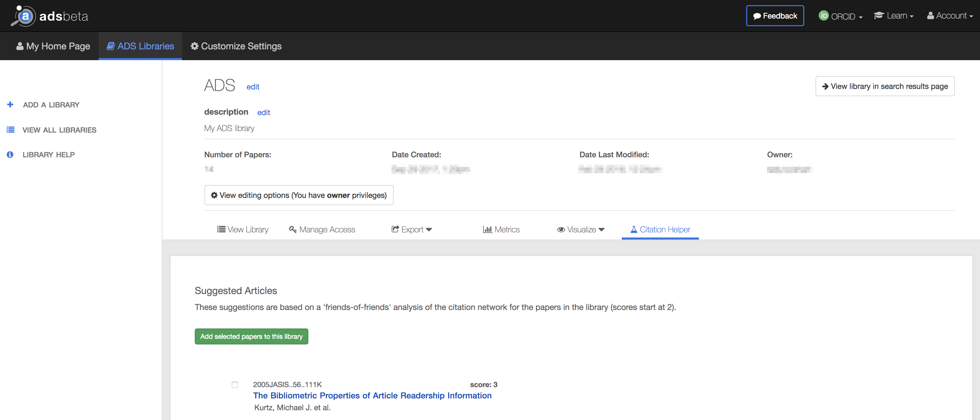Click the list icon for View All Libraries
This screenshot has height=420, width=980.
pos(11,130)
